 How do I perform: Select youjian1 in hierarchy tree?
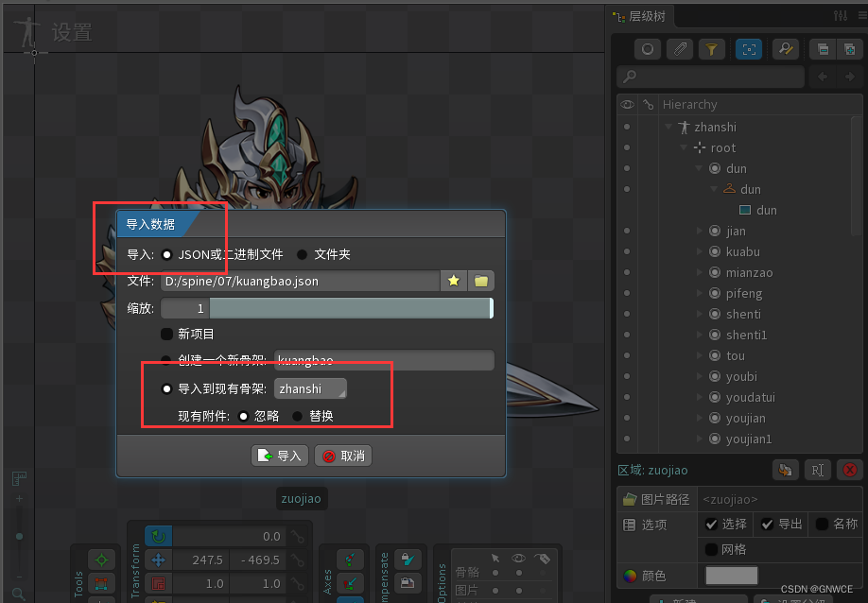pos(749,439)
